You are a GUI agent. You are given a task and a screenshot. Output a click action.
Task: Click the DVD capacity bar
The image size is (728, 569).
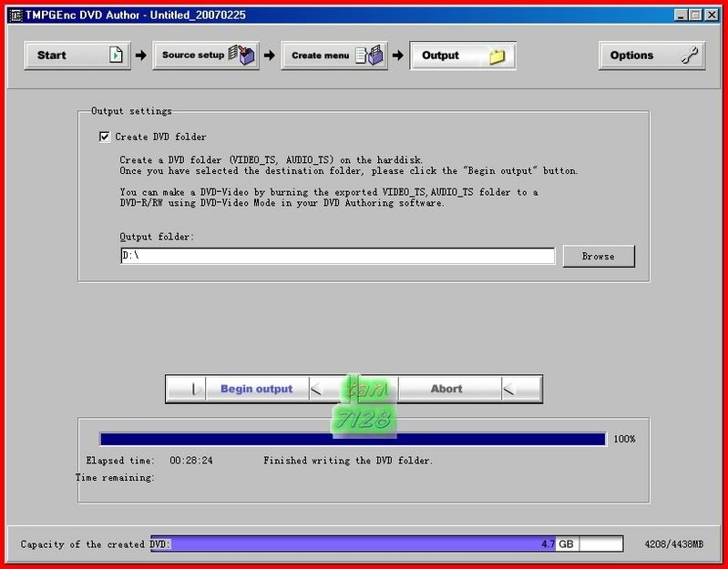pyautogui.click(x=386, y=544)
